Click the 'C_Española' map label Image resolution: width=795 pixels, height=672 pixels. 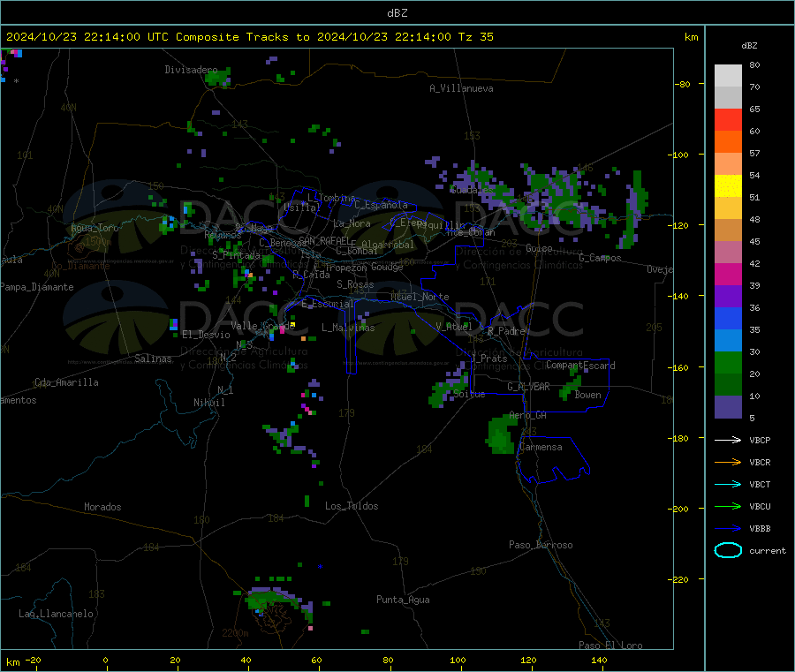pos(381,205)
